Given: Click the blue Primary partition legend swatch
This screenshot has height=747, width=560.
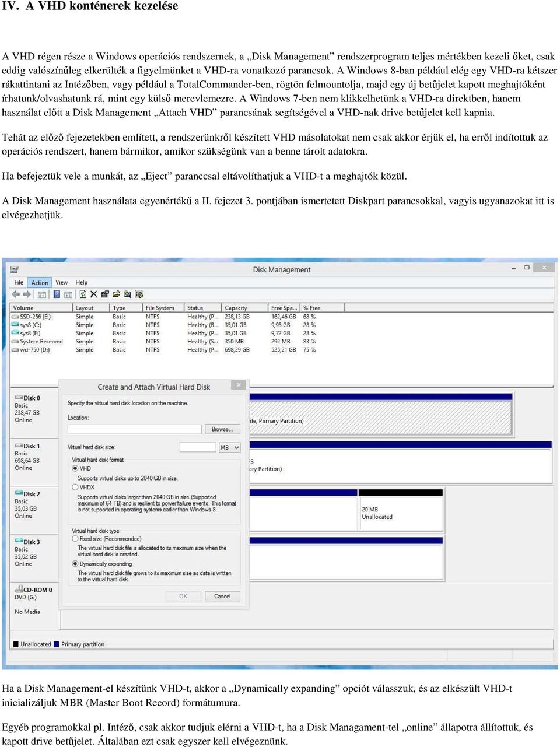Looking at the screenshot, I should coord(57,644).
